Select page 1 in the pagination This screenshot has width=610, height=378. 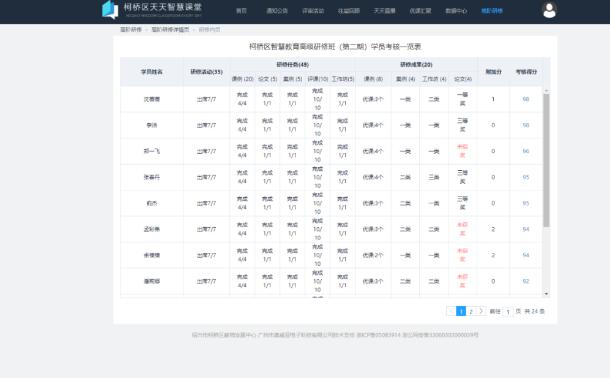[x=461, y=311]
